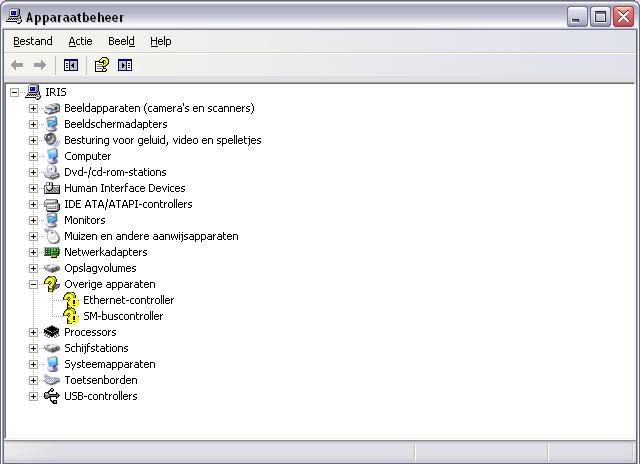Select the Systeemapparaten label
This screenshot has width=640, height=464.
(110, 364)
